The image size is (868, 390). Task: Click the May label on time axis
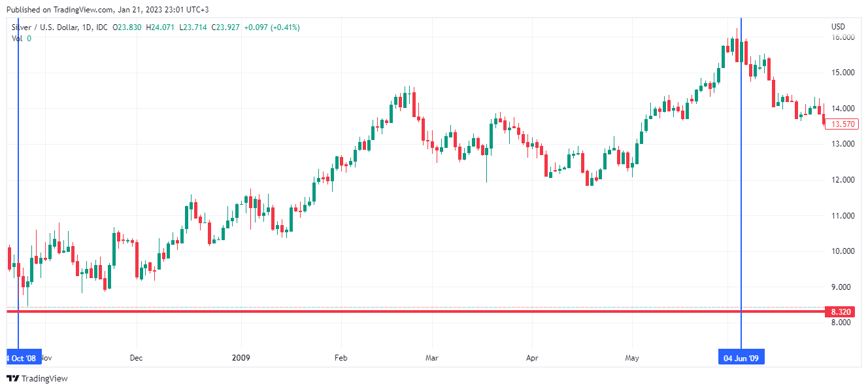point(631,358)
